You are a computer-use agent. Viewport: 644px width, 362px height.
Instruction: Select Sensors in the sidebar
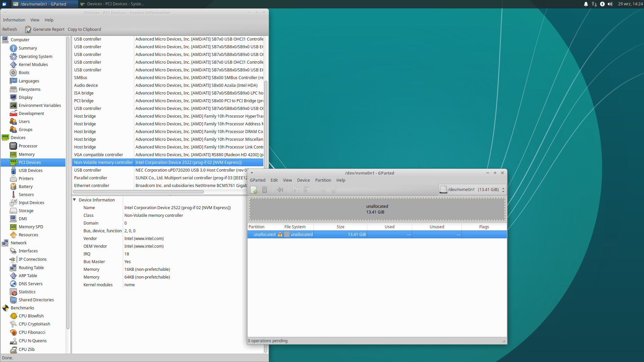point(26,195)
